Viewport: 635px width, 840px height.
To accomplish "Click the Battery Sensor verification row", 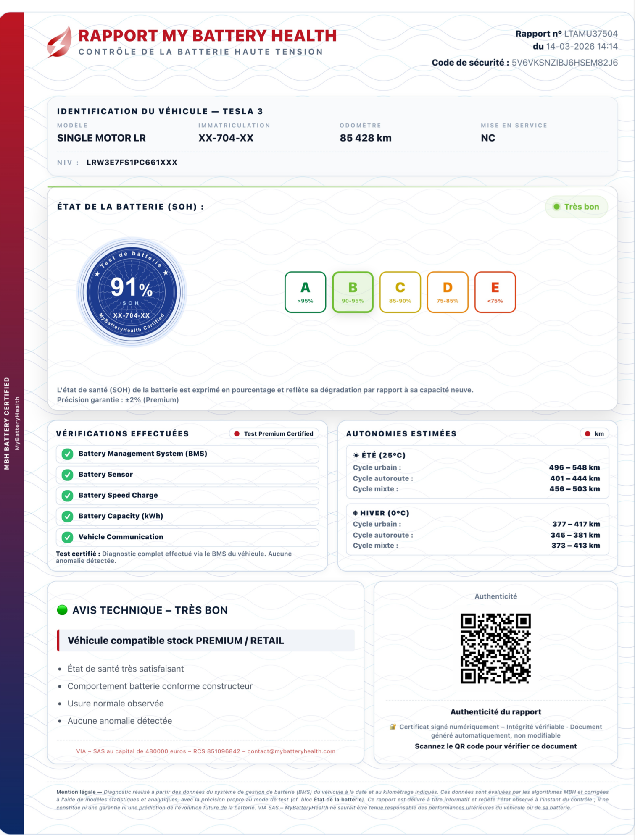I will point(187,475).
